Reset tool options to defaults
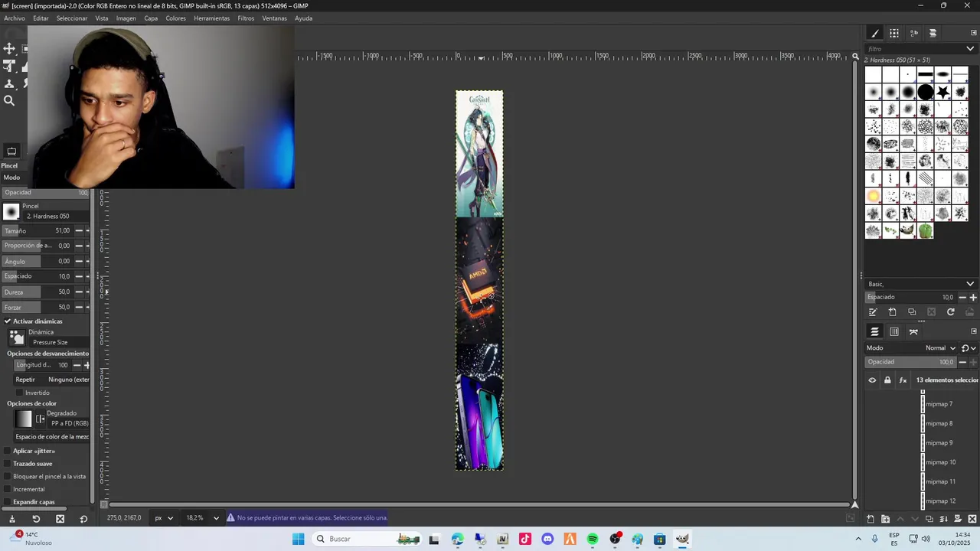980x551 pixels. (83, 519)
